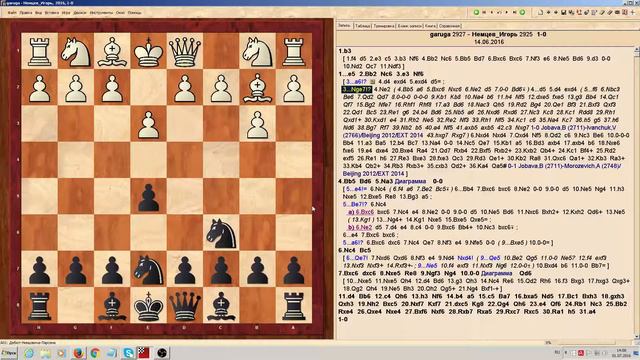This screenshot has height=360, width=640.
Task: Select variation b) 6.Ne2
Action: click(x=360, y=227)
